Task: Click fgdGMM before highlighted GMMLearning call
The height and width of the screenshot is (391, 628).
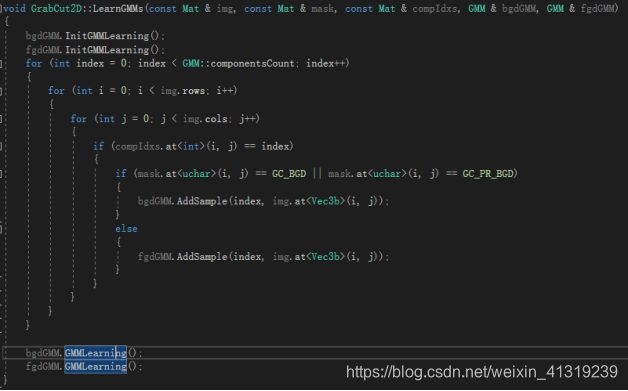Action: 43,367
